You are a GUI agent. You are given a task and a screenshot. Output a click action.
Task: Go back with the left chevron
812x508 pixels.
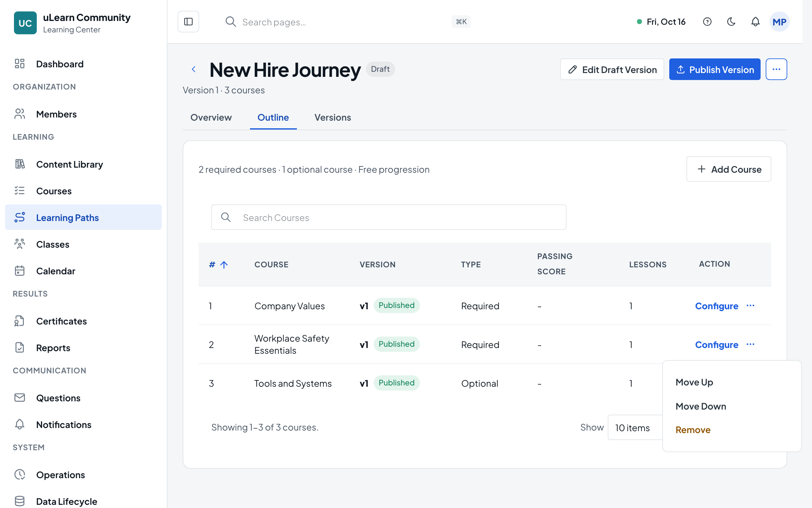click(193, 69)
